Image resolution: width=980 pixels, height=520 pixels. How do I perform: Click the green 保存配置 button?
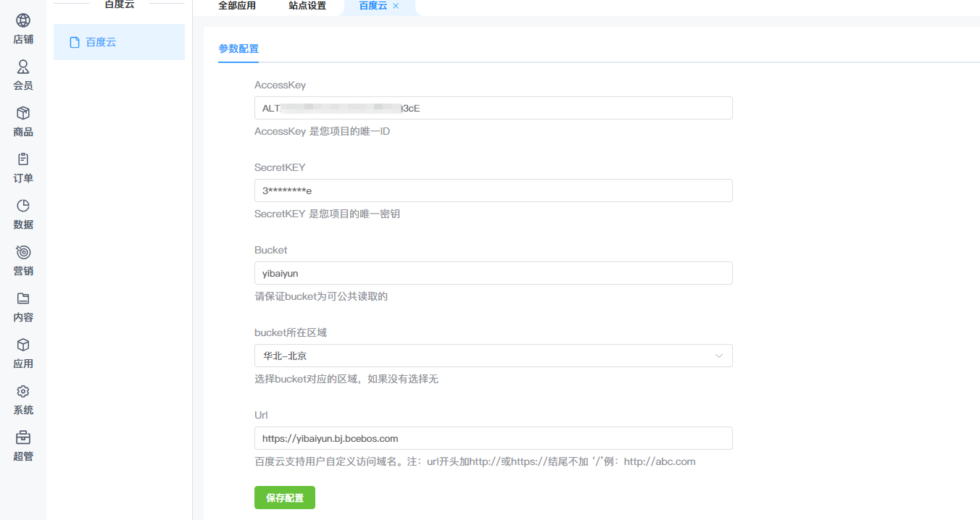[285, 498]
